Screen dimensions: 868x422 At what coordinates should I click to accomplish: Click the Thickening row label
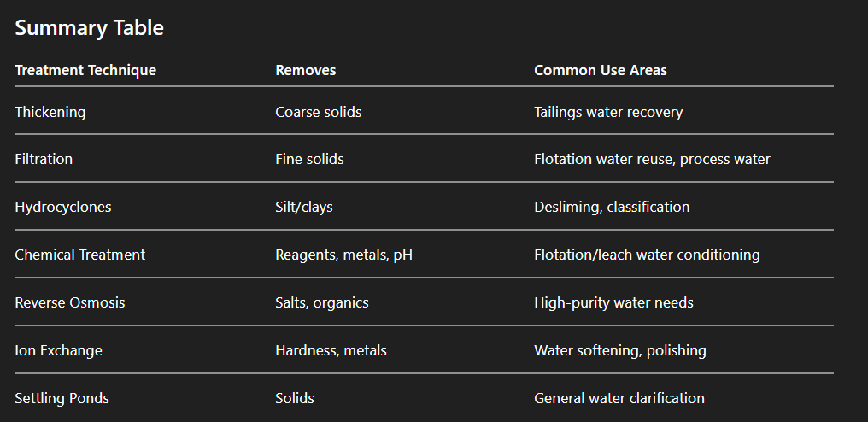tap(50, 112)
